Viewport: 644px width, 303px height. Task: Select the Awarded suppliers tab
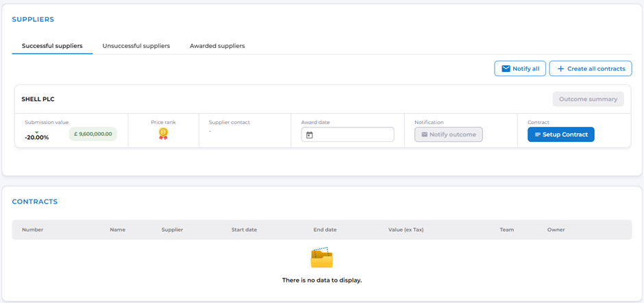[217, 46]
